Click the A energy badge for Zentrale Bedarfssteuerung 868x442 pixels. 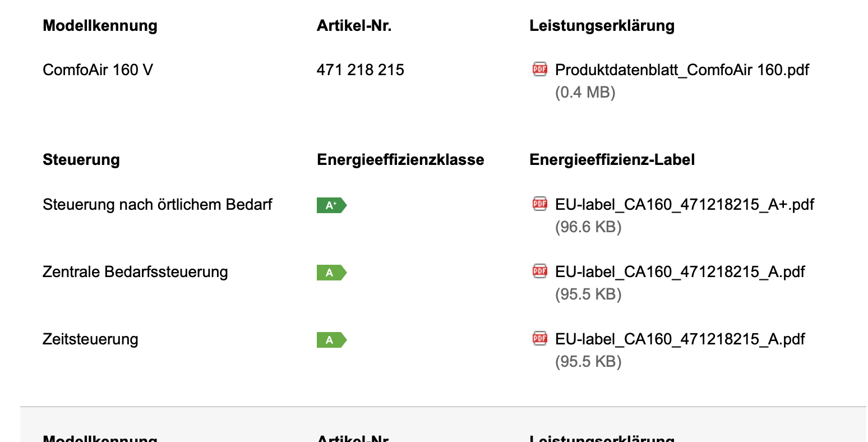click(331, 273)
